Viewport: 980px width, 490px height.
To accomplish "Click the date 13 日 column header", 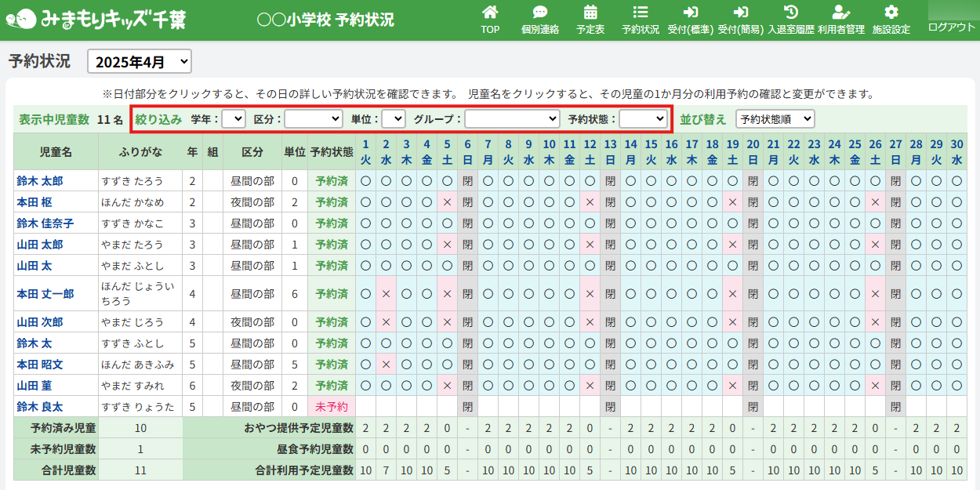I will (610, 151).
